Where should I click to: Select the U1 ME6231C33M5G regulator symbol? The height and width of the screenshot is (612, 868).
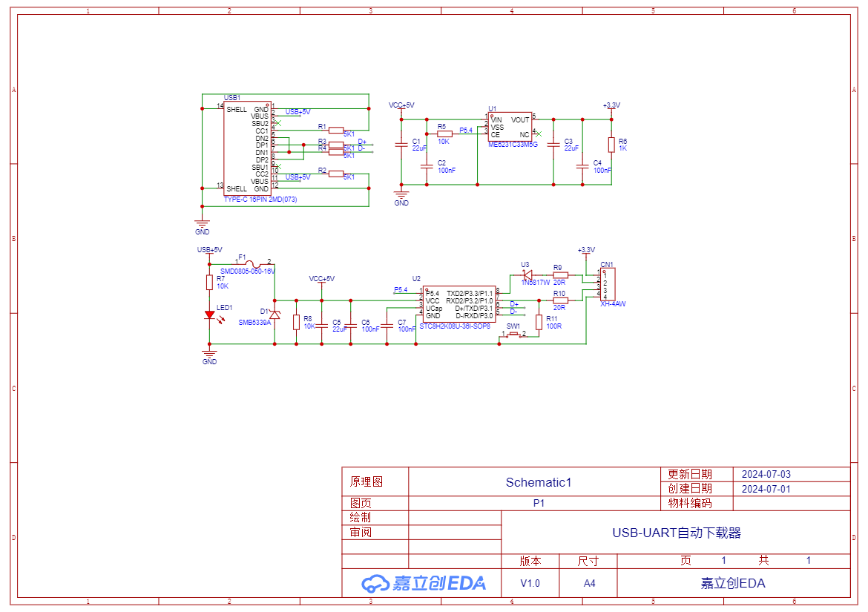(510, 128)
